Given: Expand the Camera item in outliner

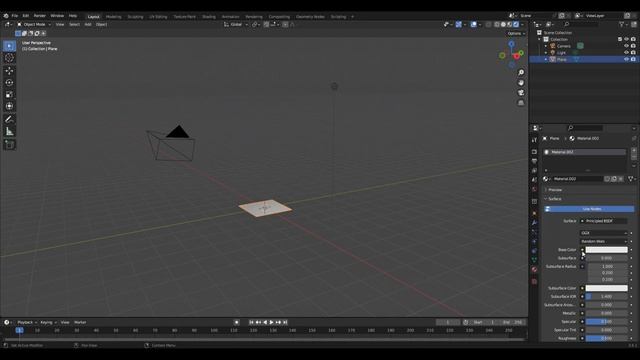Looking at the screenshot, I should [x=546, y=46].
